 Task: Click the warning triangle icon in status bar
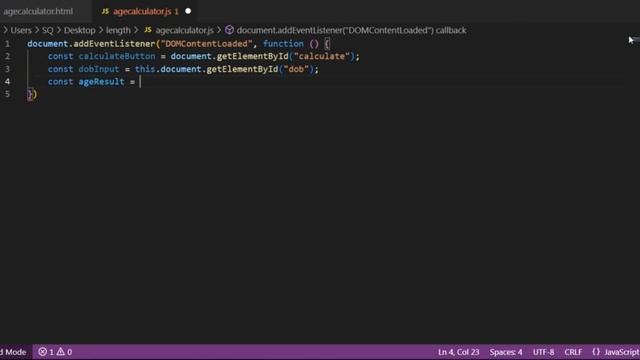(61, 351)
